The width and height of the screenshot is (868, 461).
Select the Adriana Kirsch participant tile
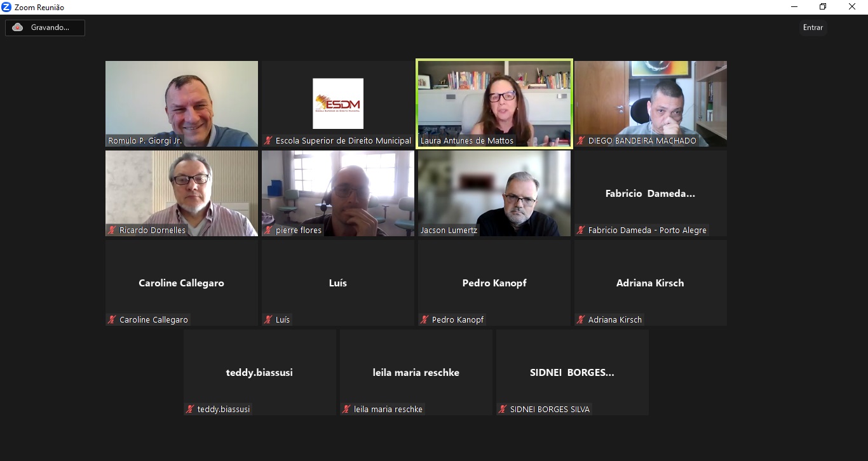coord(651,283)
